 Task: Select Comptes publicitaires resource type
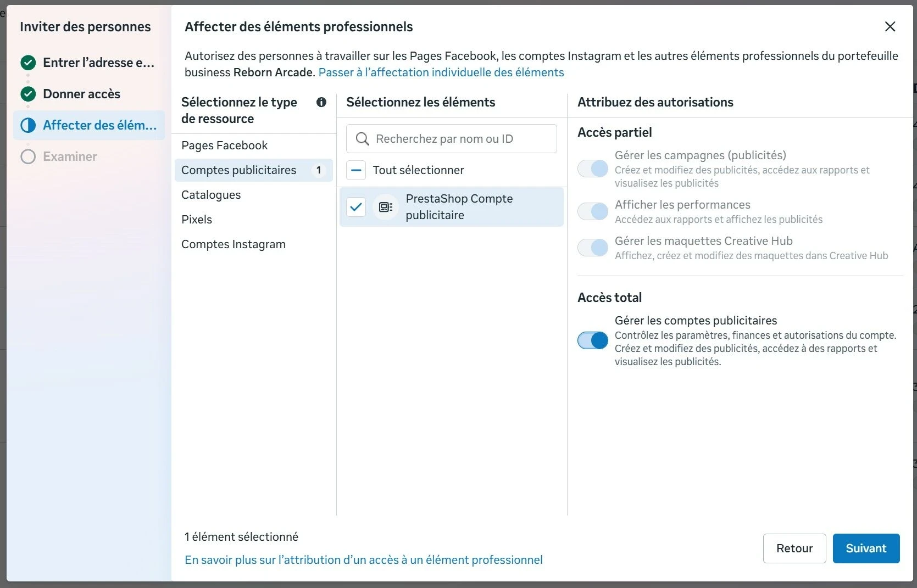click(253, 170)
